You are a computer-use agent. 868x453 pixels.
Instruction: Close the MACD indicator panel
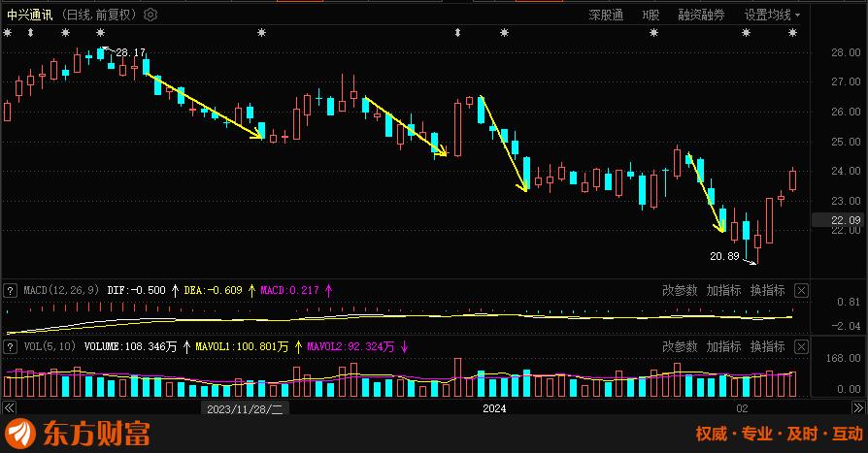[x=801, y=290]
